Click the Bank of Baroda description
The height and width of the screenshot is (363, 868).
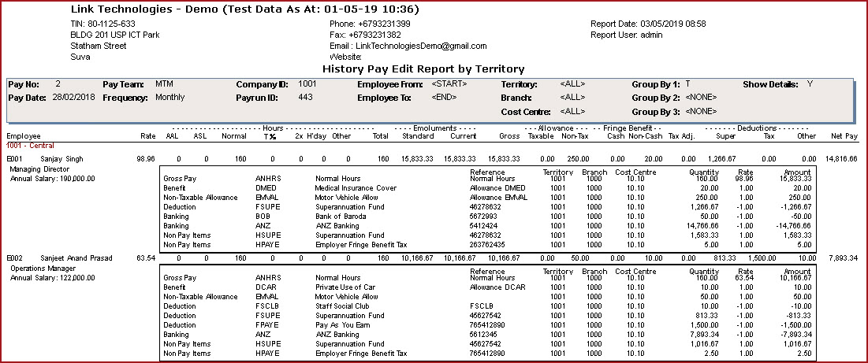tap(340, 216)
